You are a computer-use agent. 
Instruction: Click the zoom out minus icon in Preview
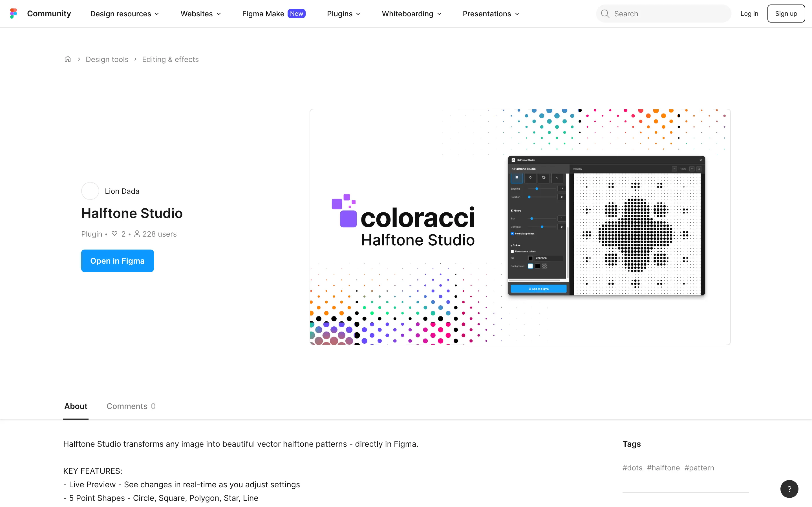click(x=674, y=169)
